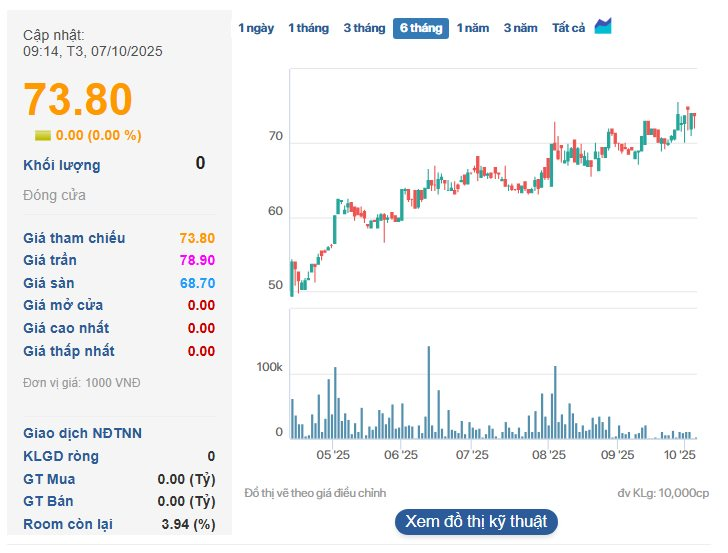Viewport: 728px width, 553px height.
Task: Click the large 73.80 current price
Action: tap(78, 100)
